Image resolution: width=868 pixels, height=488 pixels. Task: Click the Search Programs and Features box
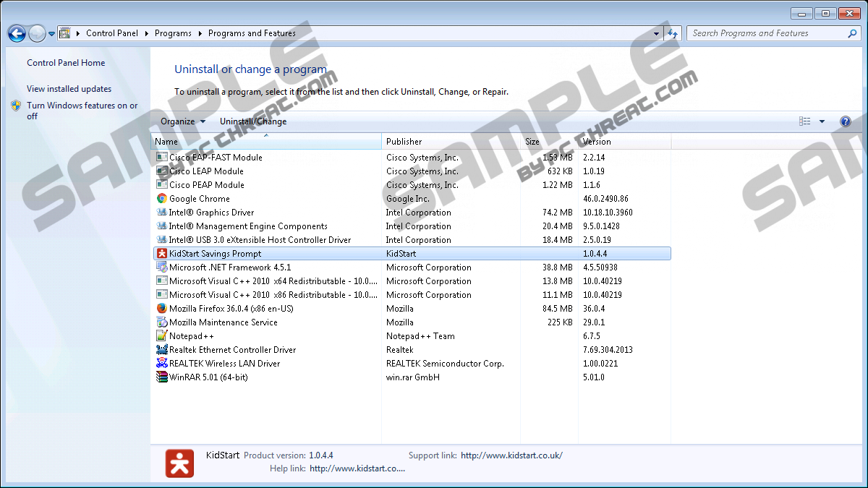[767, 33]
